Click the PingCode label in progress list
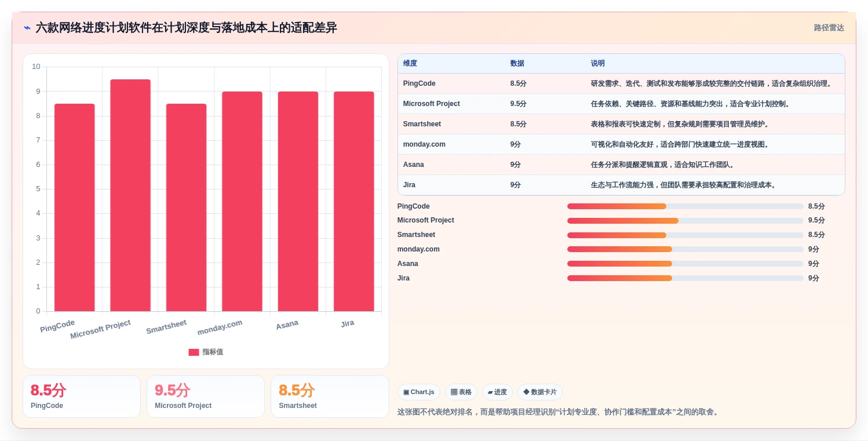The width and height of the screenshot is (868, 441). coord(414,206)
